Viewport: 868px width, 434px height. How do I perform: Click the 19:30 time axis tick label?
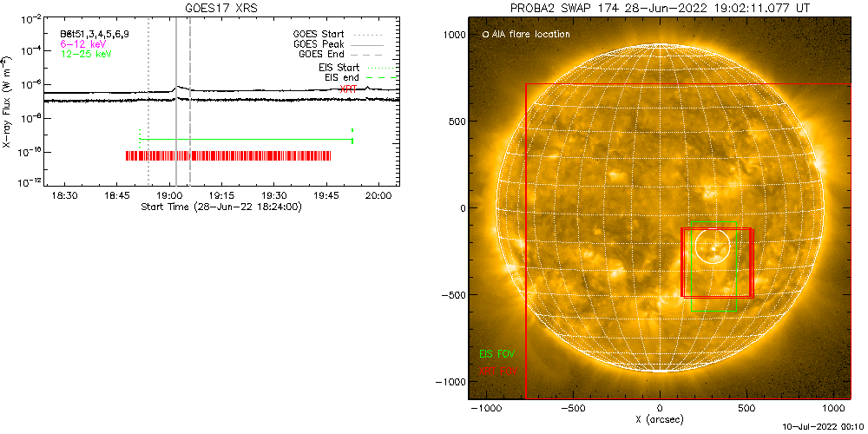point(273,195)
